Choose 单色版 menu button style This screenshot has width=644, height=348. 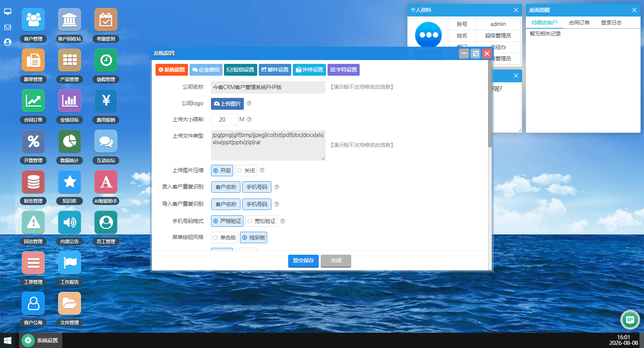coord(224,237)
